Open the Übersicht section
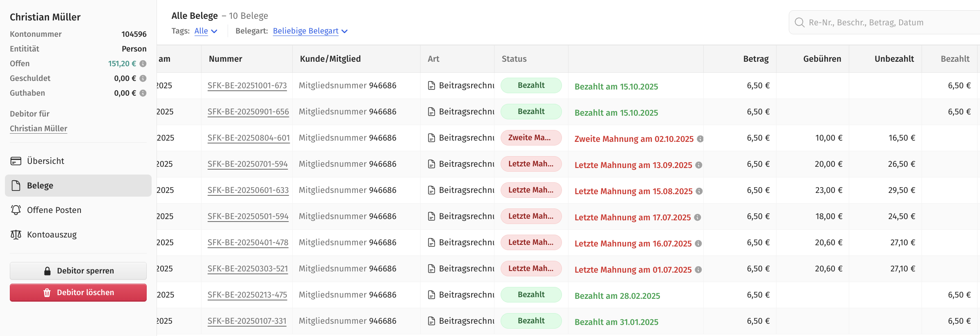This screenshot has height=336, width=980. coord(45,161)
